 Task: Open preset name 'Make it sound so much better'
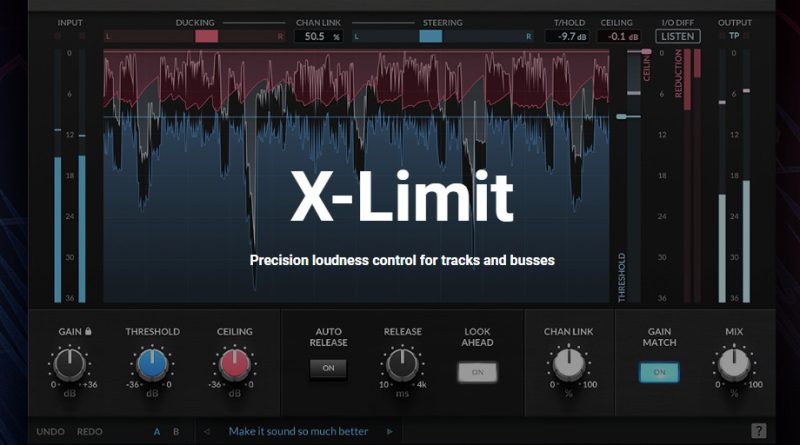[298, 432]
